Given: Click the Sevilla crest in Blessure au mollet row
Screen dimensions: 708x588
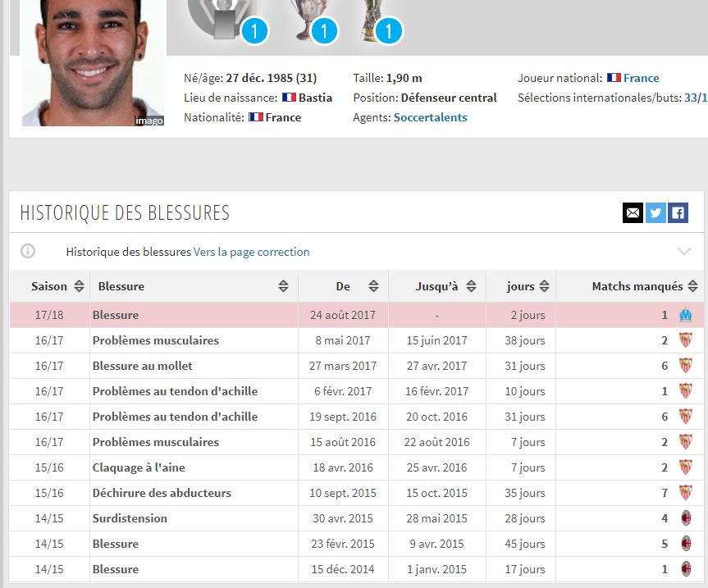Looking at the screenshot, I should coord(686,366).
